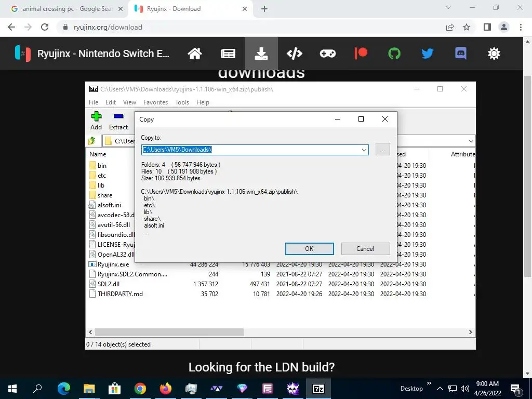
Task: Open the Edit menu in 7-Zip
Action: tap(111, 102)
